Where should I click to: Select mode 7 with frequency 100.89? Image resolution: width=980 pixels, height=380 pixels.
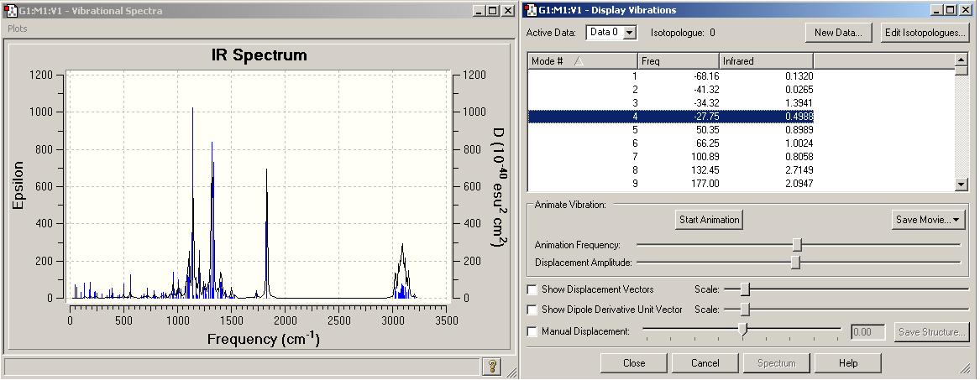(x=671, y=157)
